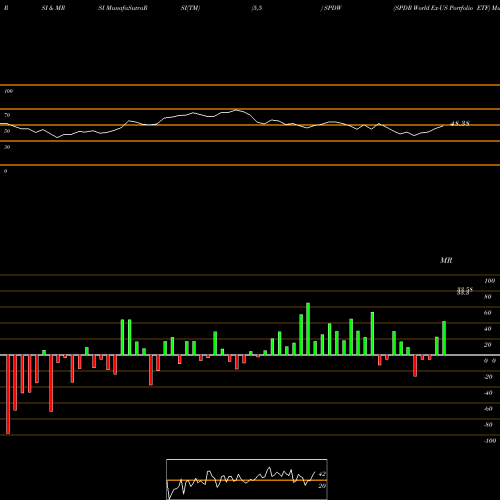Click the 50 level label on RSI axis

[x=7, y=131]
